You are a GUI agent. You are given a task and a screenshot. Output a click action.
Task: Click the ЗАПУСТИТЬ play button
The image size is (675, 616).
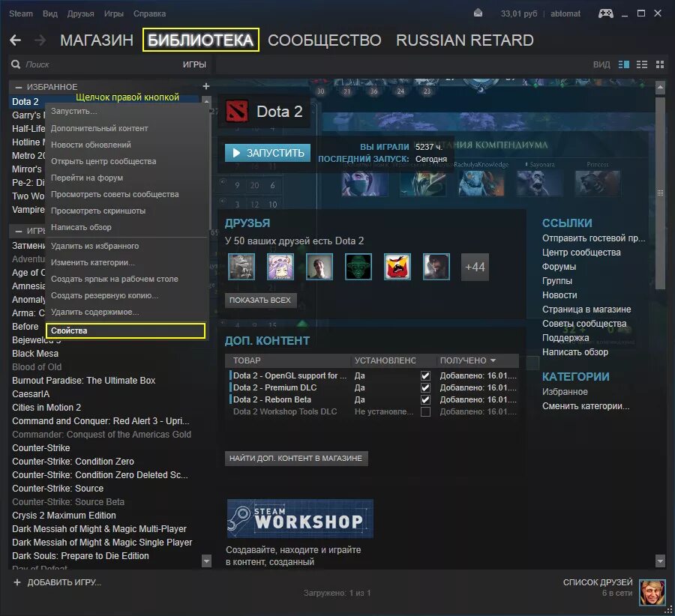point(268,153)
